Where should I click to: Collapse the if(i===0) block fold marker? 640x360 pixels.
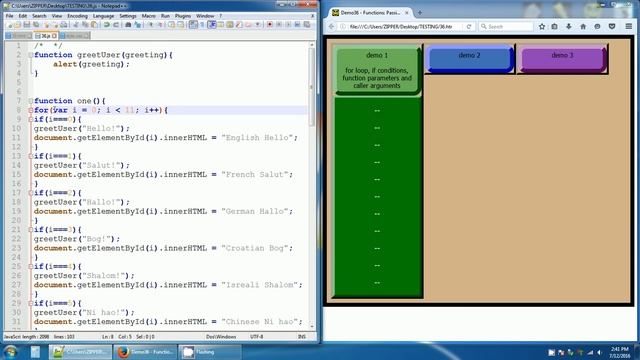31,119
